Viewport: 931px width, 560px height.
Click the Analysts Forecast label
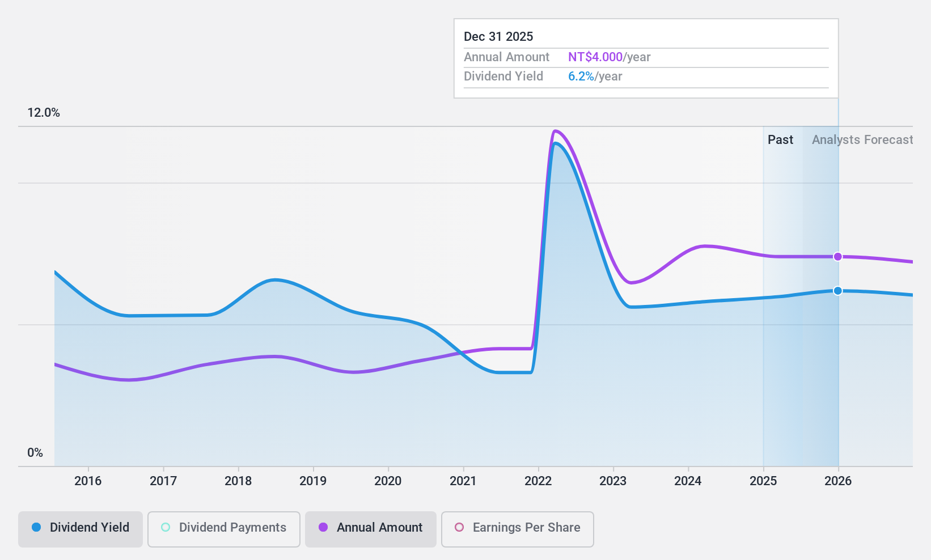click(x=862, y=140)
